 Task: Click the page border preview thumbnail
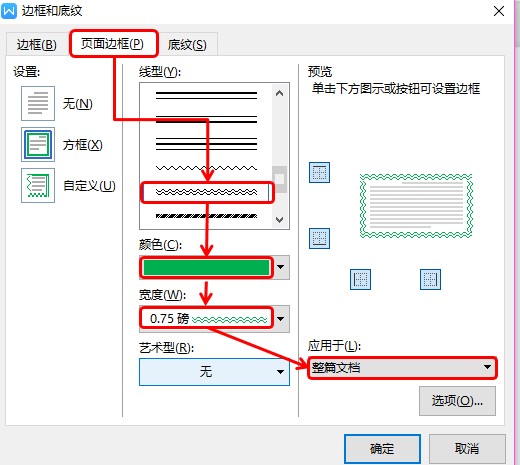point(416,206)
